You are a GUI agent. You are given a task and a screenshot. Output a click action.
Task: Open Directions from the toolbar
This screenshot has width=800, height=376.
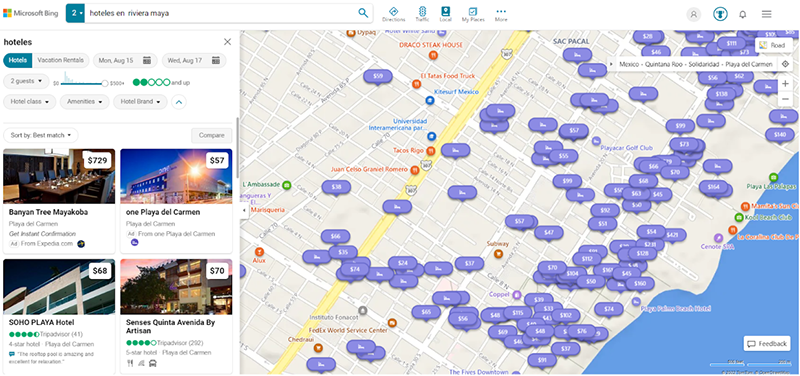pyautogui.click(x=393, y=14)
